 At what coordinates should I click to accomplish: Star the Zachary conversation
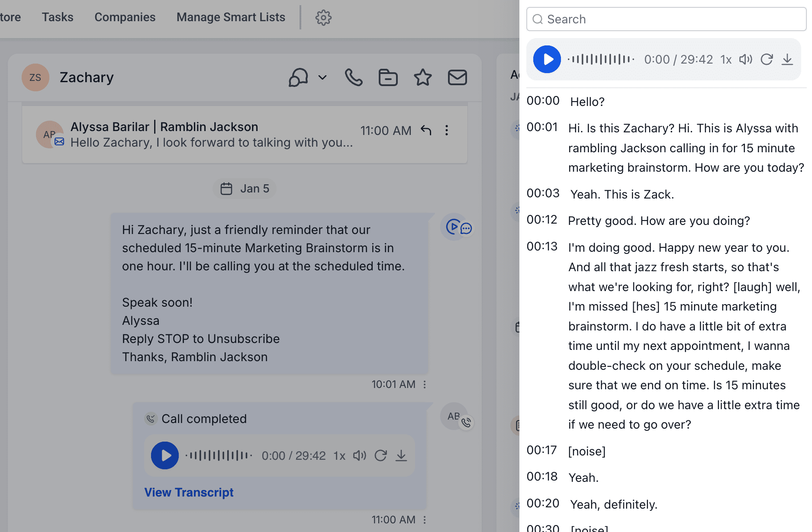pos(422,77)
